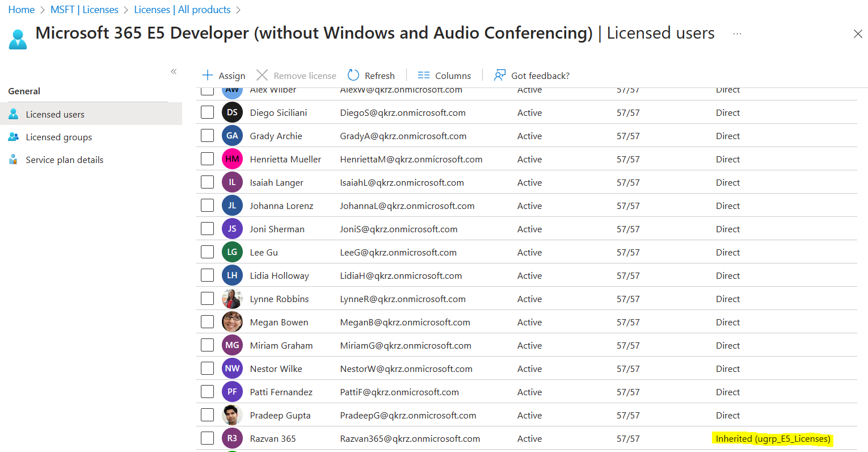Click the name Patti Fernandez
Image resolution: width=868 pixels, height=452 pixels.
(281, 392)
